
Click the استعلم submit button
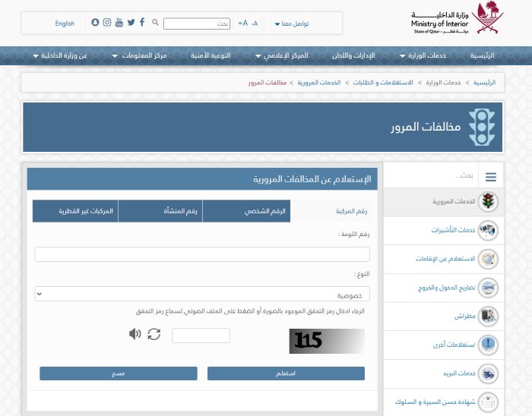[x=286, y=373]
